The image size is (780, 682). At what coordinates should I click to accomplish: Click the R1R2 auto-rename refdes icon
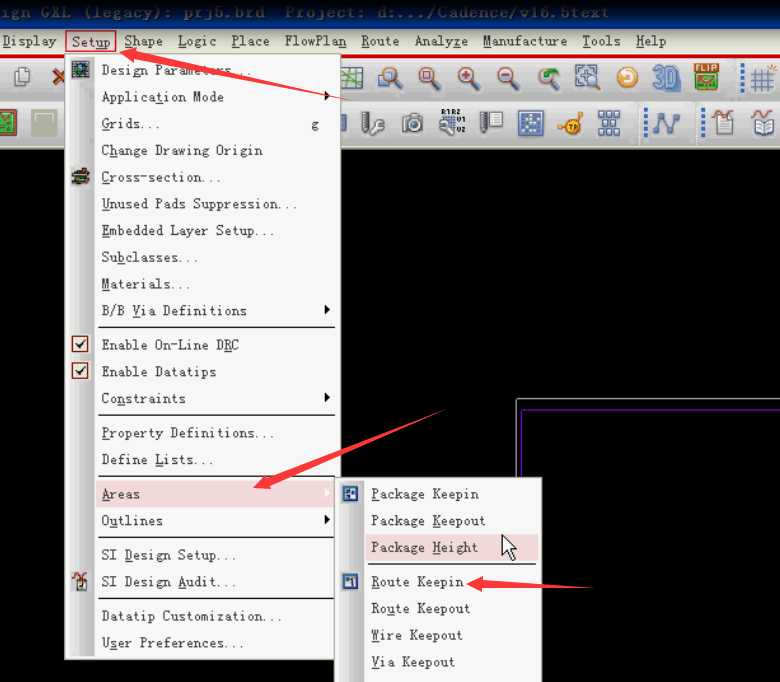452,122
